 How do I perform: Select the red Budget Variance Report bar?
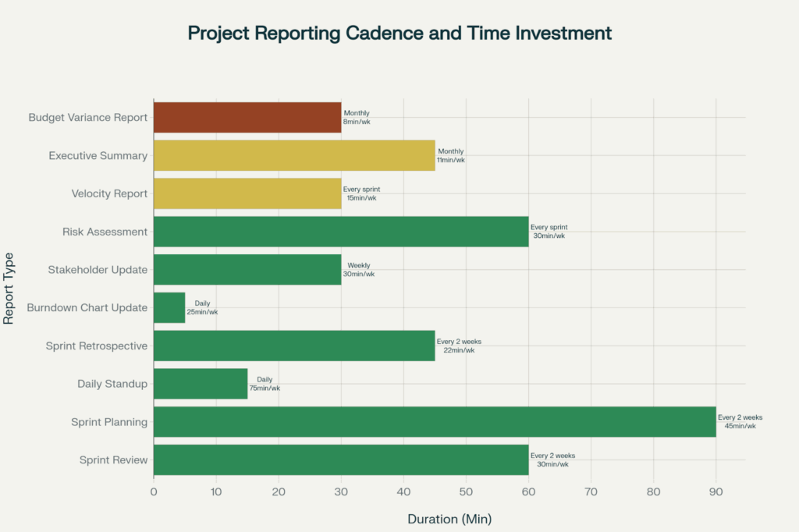click(247, 118)
